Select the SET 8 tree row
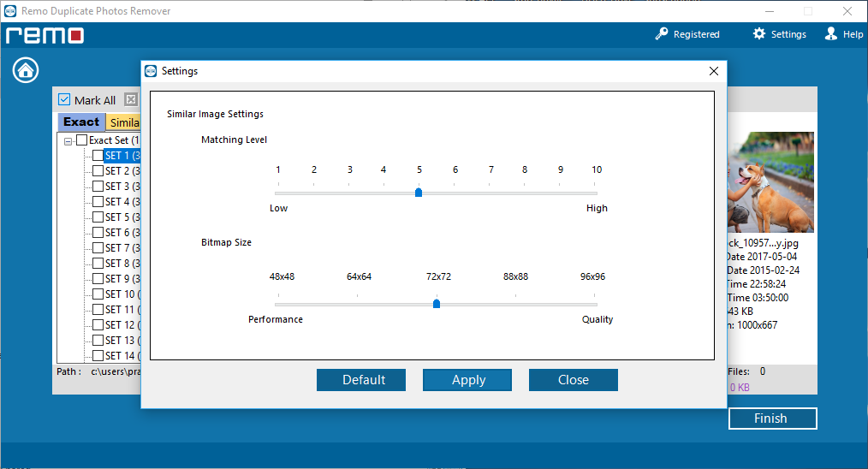This screenshot has width=868, height=469. pos(122,263)
